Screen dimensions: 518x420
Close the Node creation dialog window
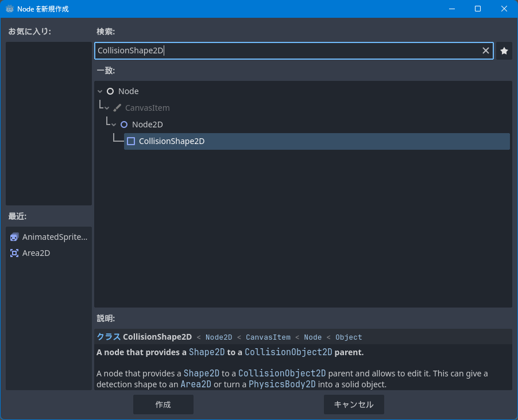click(x=504, y=9)
